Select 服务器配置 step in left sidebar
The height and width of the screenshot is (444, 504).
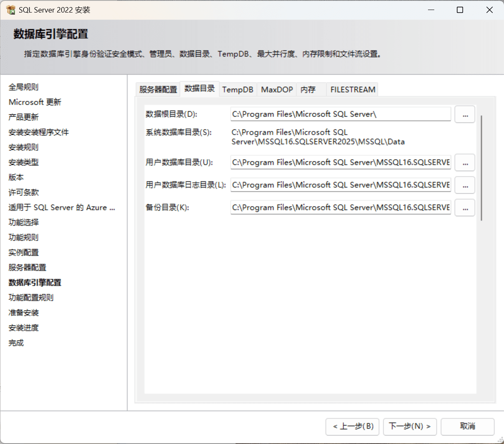point(27,267)
